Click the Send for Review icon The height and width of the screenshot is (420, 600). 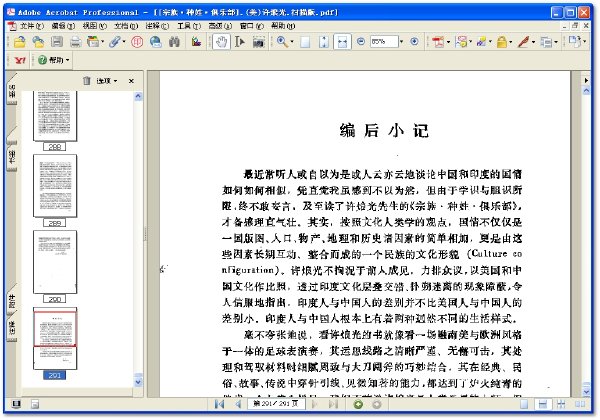[x=481, y=42]
